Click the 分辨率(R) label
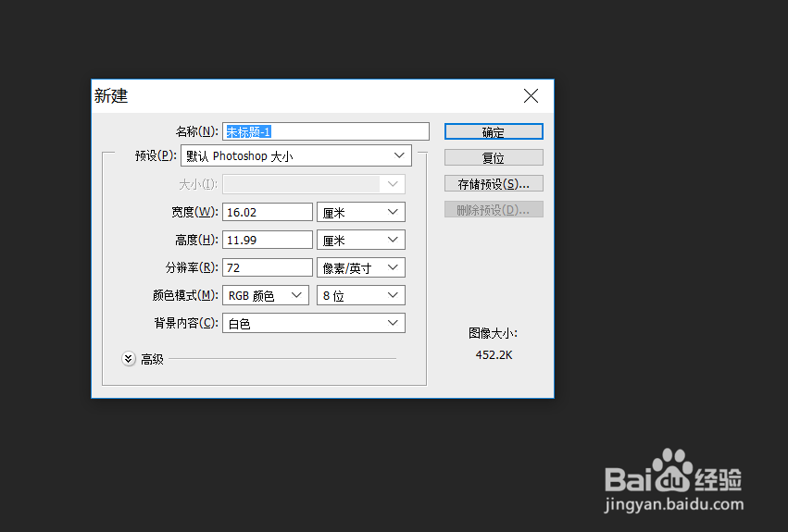The width and height of the screenshot is (788, 532). [x=192, y=267]
